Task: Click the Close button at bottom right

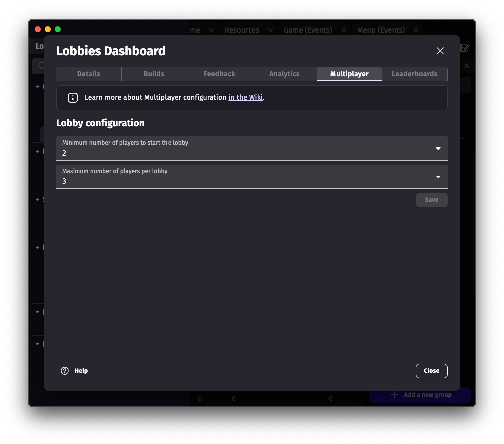Action: [431, 371]
